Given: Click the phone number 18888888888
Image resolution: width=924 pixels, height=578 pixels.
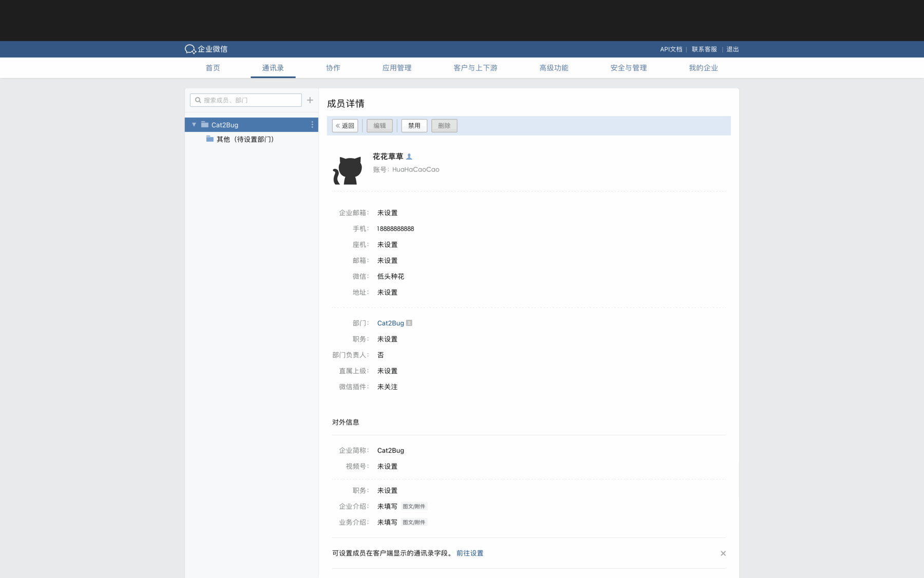Looking at the screenshot, I should click(395, 229).
